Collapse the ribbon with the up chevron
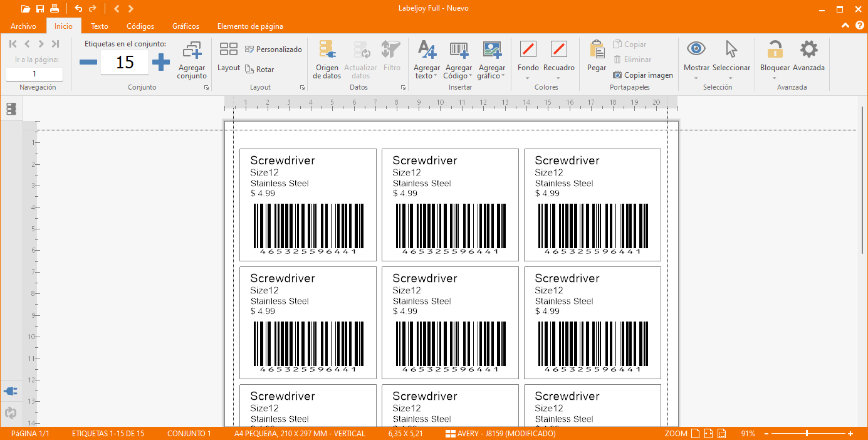The image size is (868, 440). (845, 26)
